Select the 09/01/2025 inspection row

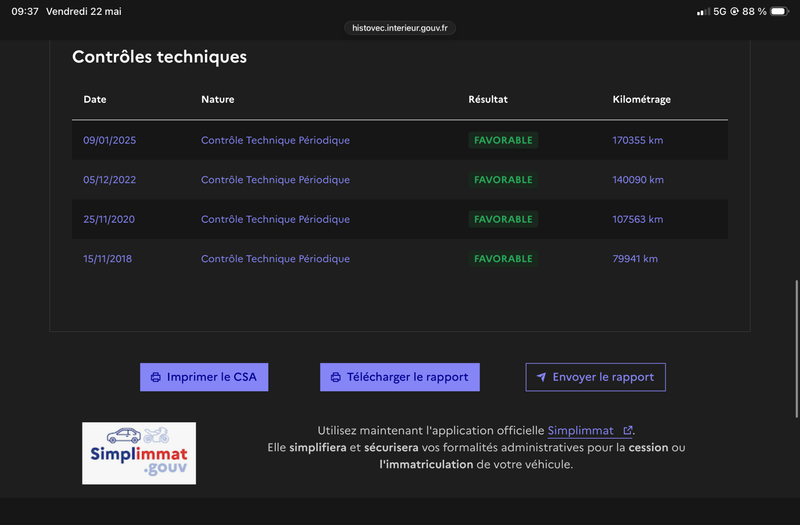tap(400, 140)
